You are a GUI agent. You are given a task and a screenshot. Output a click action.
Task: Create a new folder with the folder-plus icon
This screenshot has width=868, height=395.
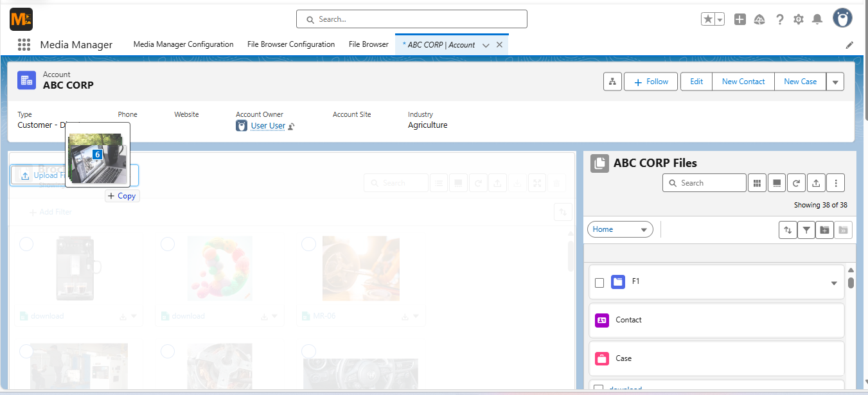(824, 229)
